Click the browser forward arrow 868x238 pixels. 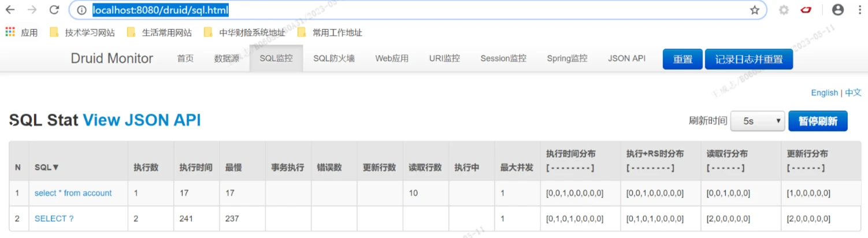point(32,10)
